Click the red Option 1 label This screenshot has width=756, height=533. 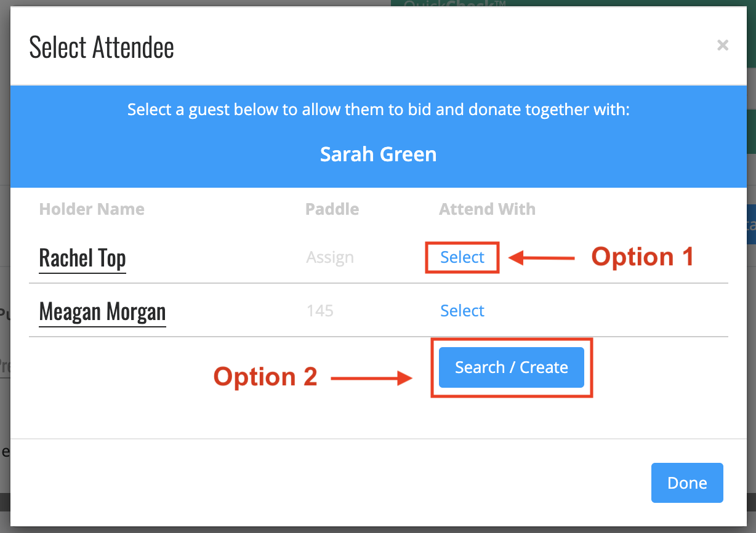[x=643, y=257]
